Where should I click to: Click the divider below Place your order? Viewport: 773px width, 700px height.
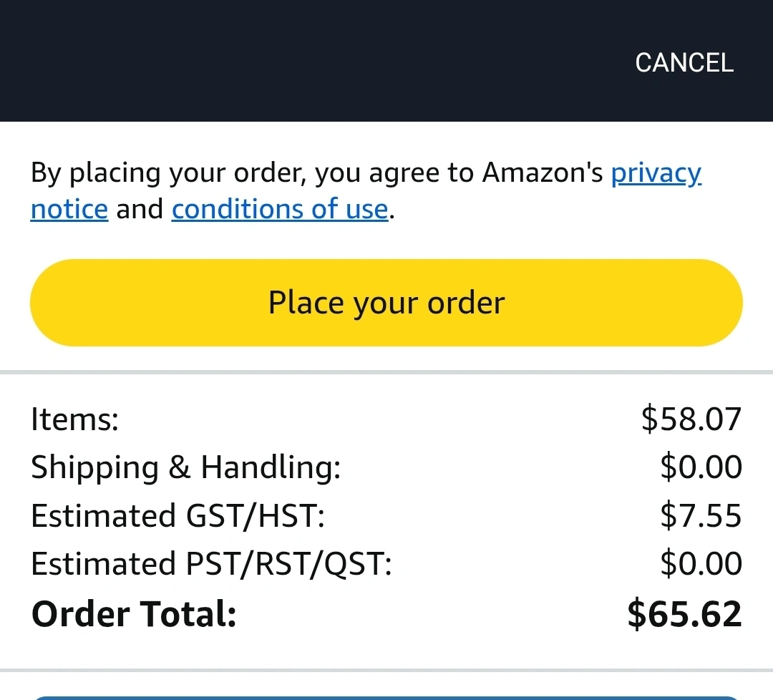click(386, 372)
